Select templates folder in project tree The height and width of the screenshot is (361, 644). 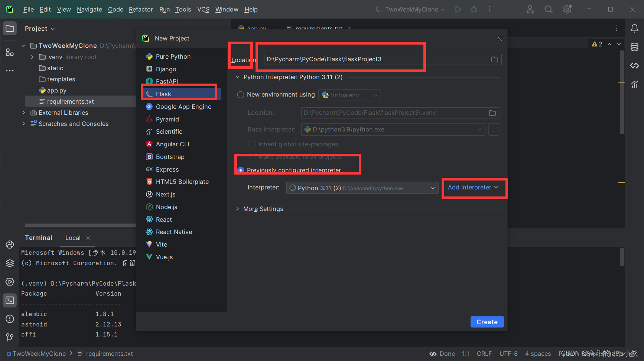(61, 79)
